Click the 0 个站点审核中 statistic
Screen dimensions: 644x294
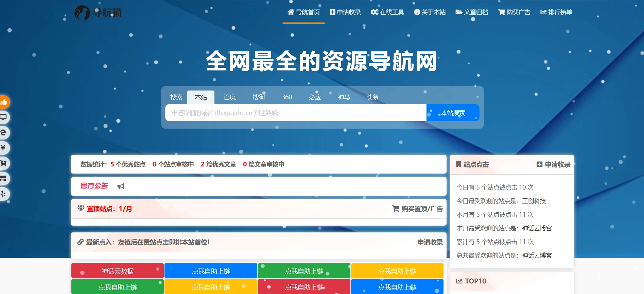(x=173, y=164)
